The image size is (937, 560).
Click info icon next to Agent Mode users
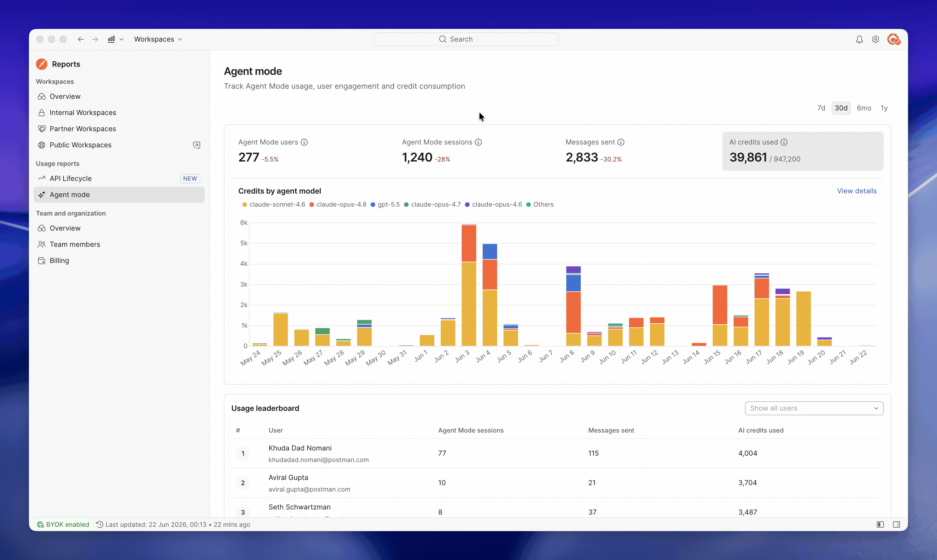304,142
